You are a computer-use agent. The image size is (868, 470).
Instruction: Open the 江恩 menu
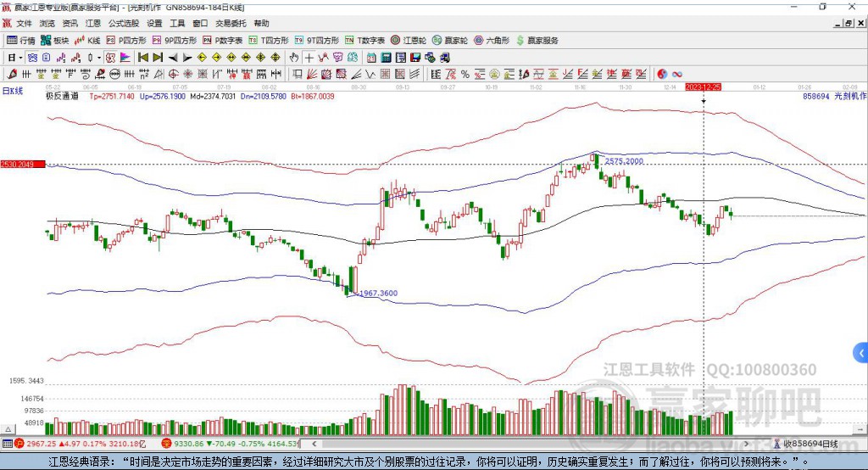(x=93, y=23)
